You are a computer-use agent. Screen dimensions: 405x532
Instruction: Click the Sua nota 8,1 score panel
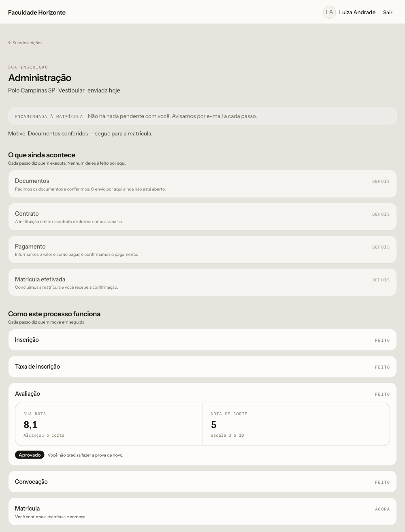click(109, 424)
